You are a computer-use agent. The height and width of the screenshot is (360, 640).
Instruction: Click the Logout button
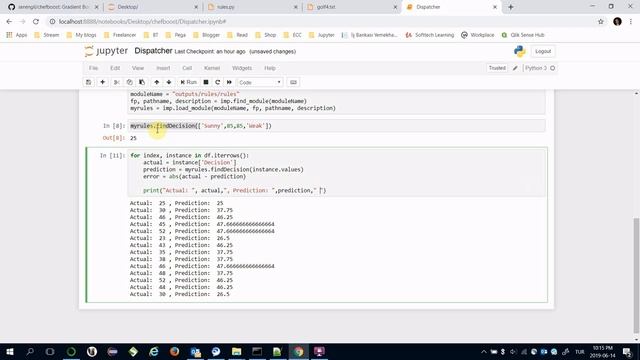[x=543, y=51]
